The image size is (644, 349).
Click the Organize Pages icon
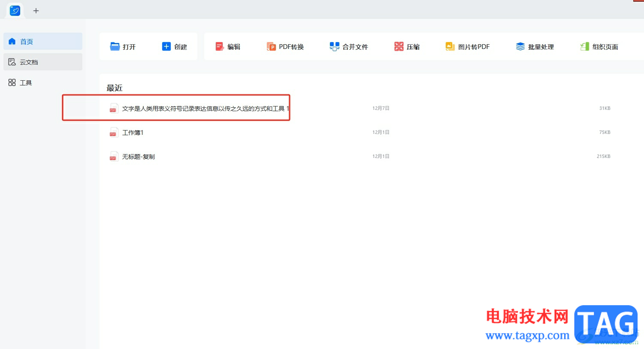(584, 46)
